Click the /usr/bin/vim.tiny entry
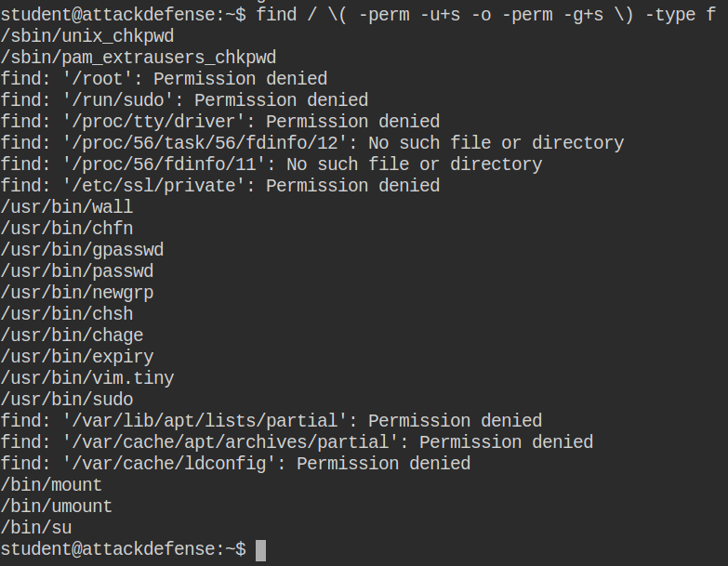Image resolution: width=728 pixels, height=566 pixels. [x=87, y=378]
